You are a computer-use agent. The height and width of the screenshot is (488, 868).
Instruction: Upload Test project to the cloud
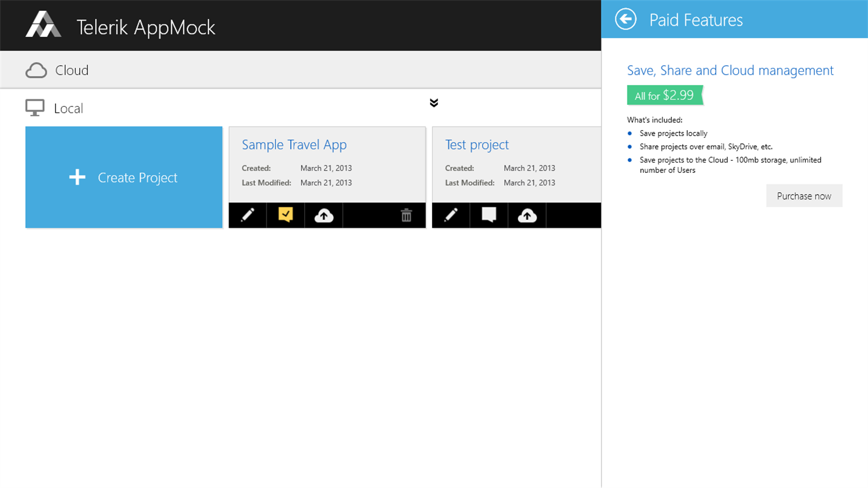(527, 215)
